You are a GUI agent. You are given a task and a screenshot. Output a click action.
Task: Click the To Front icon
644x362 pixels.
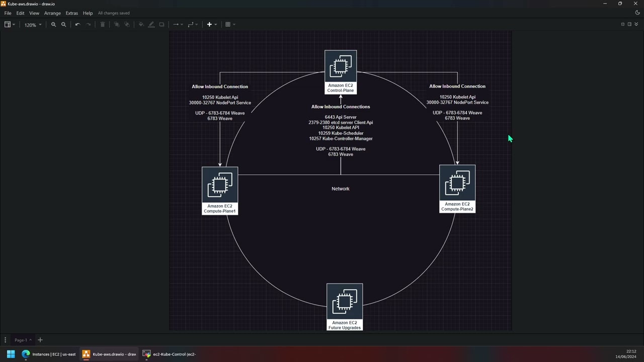click(117, 24)
